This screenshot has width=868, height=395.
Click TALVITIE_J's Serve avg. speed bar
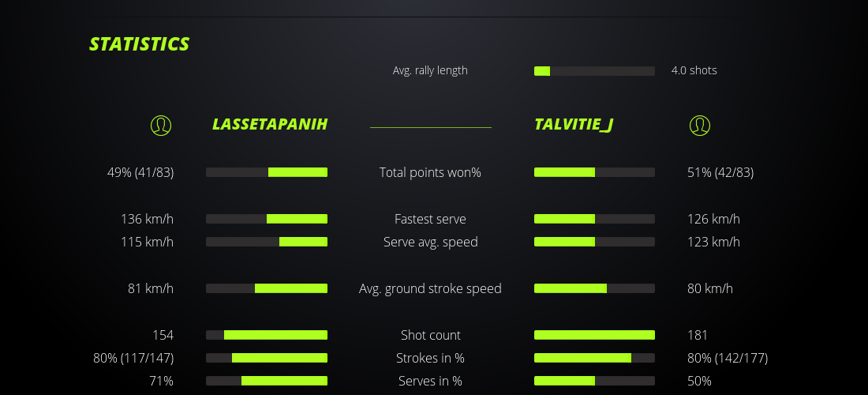point(594,242)
